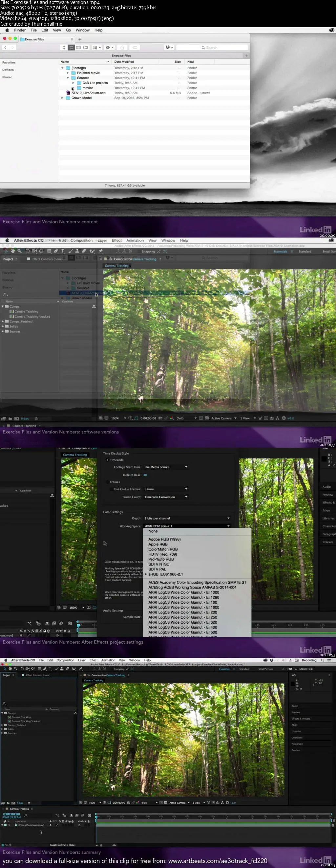Select the Zoom tool in the summary frame
The width and height of the screenshot is (336, 868).
[15, 669]
